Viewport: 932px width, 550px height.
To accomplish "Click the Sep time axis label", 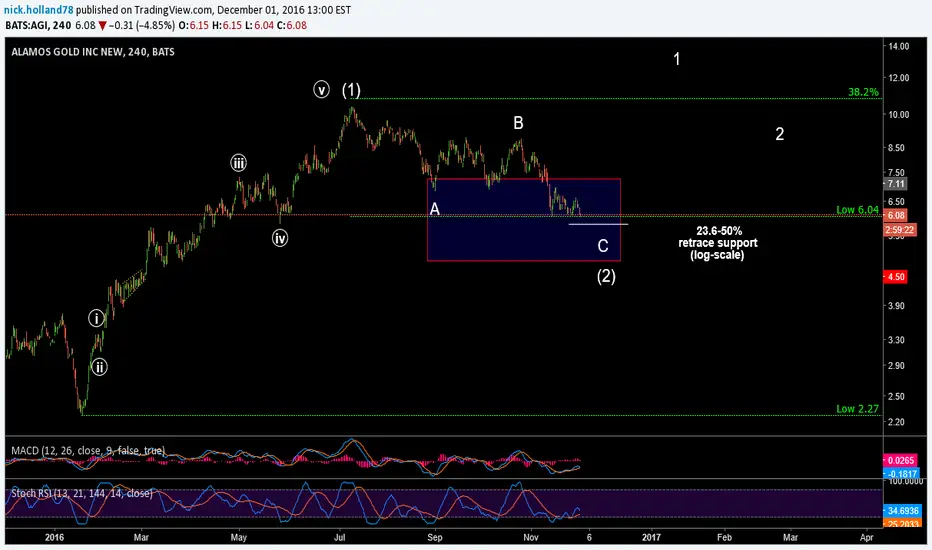I will click(435, 537).
